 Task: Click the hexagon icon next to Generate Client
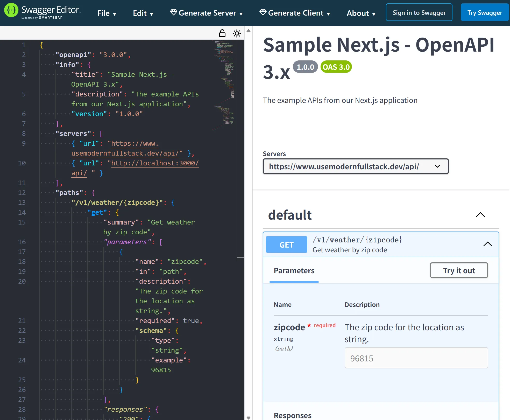(263, 12)
